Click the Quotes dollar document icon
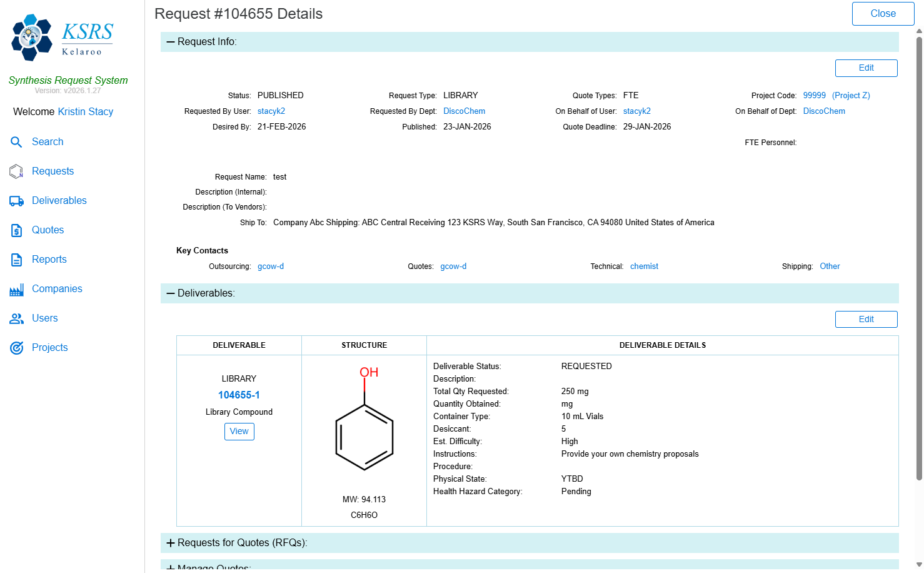 16,230
